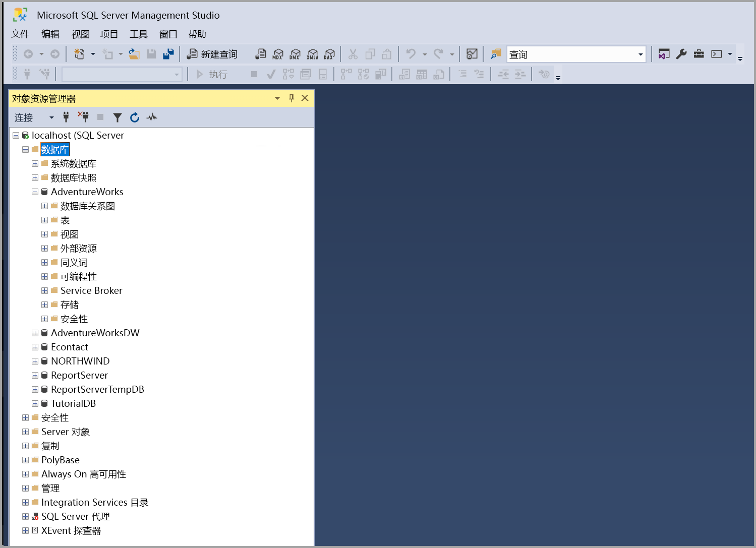The image size is (756, 548).
Task: Expand the NORTHWIND database node
Action: (35, 361)
